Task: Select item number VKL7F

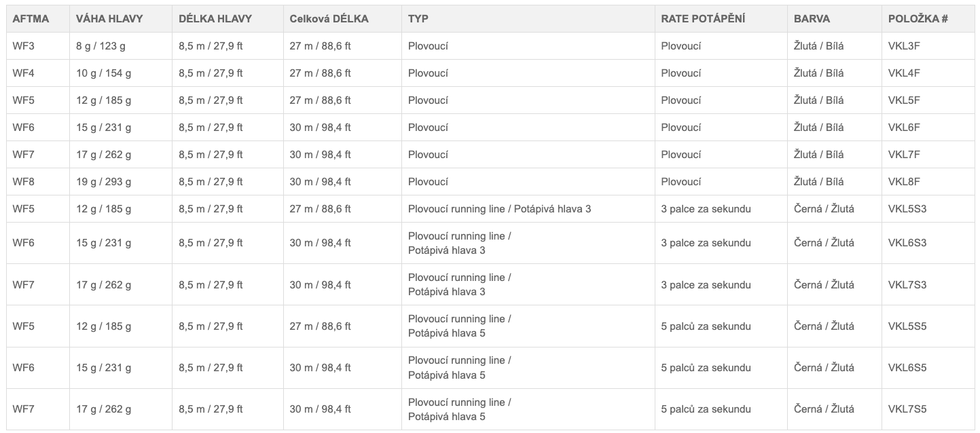Action: click(904, 155)
